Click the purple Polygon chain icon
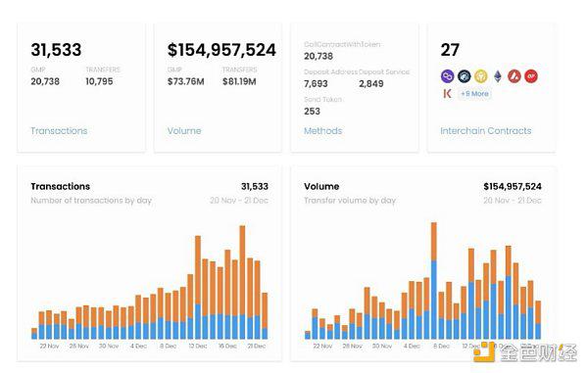Image resolution: width=588 pixels, height=373 pixels. pos(448,76)
